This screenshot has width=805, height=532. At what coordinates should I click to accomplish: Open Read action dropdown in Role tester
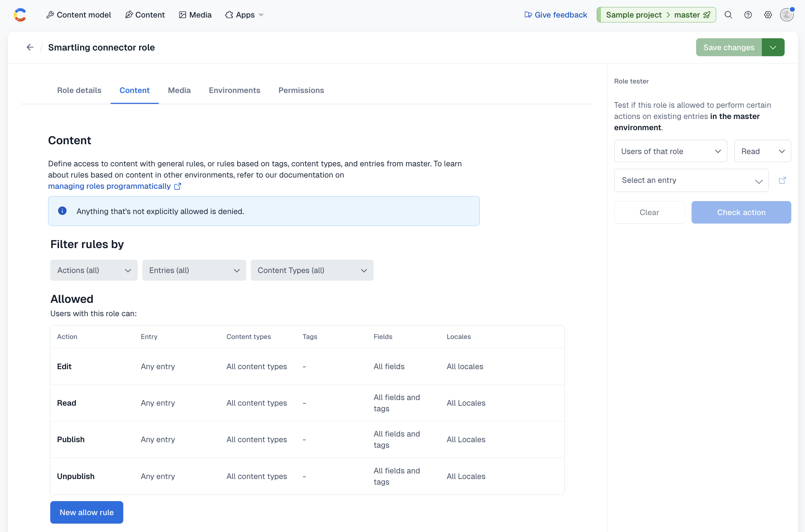pos(763,151)
